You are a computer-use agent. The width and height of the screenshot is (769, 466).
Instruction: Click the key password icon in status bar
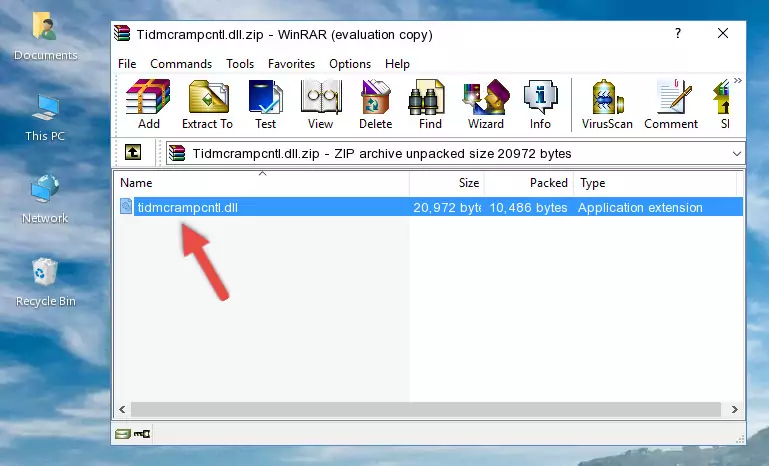(142, 434)
